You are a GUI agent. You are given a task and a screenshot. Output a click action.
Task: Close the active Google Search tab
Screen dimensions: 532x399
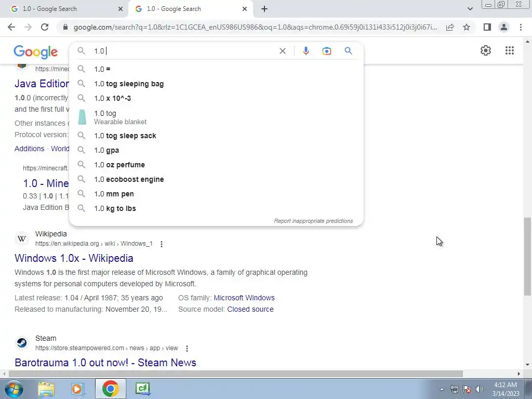pos(245,9)
